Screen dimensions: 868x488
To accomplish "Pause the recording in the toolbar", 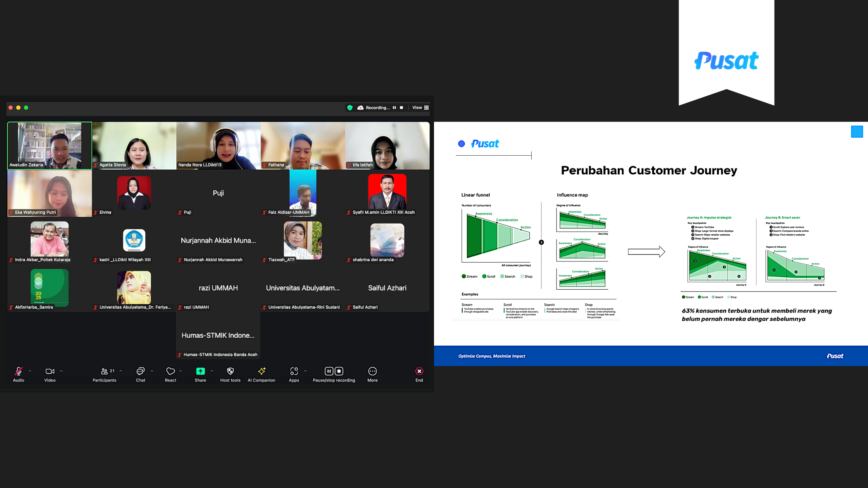I will (329, 371).
